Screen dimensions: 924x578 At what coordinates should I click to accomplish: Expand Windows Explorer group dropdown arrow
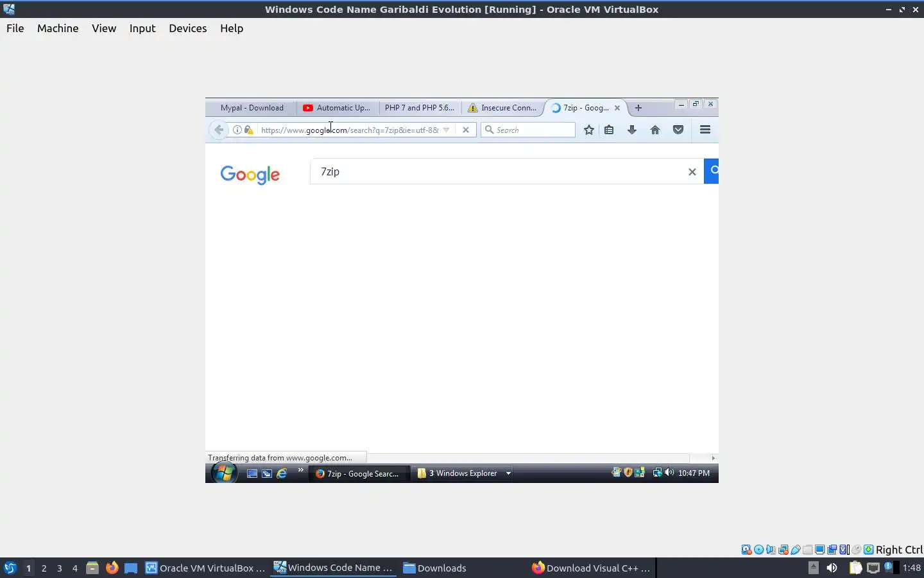tap(508, 473)
